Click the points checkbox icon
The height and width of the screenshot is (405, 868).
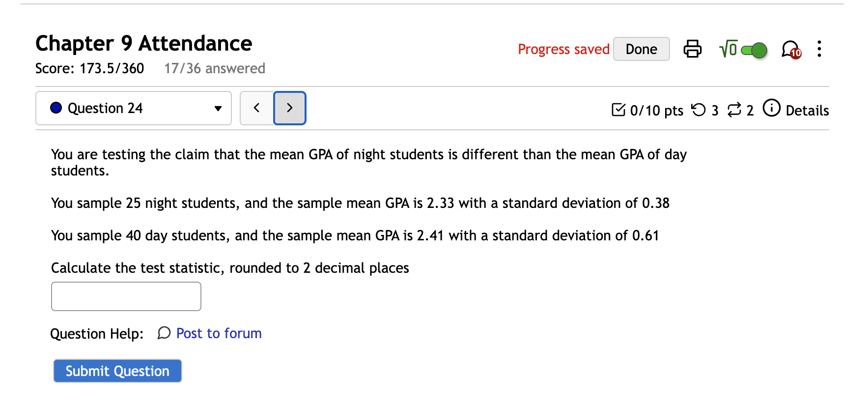[x=618, y=110]
